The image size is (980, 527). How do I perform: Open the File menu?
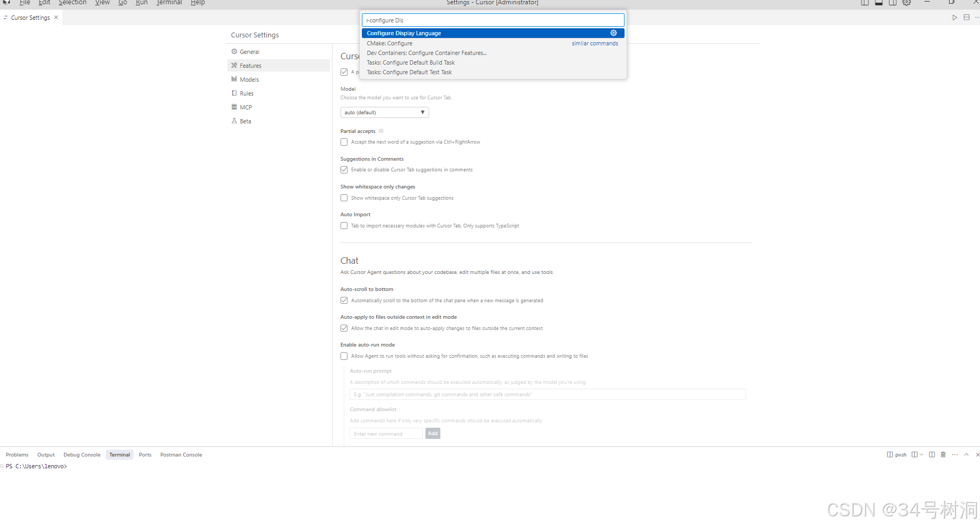25,3
